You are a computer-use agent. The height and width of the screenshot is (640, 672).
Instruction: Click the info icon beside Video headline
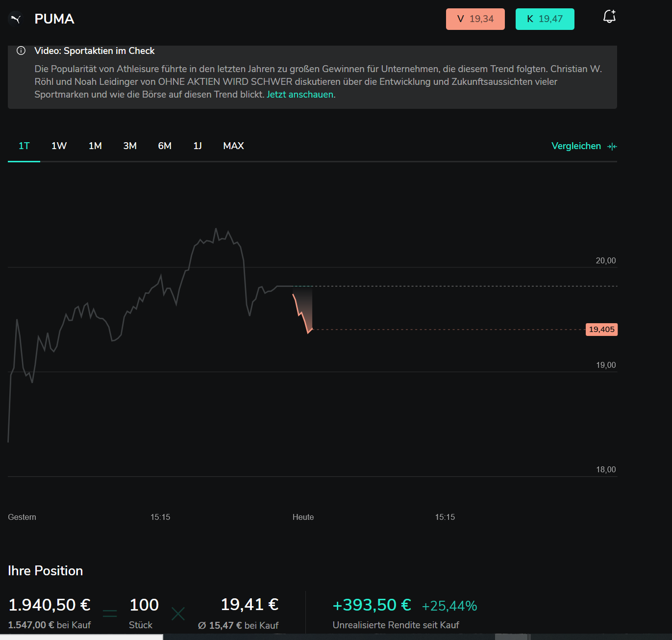[x=21, y=51]
